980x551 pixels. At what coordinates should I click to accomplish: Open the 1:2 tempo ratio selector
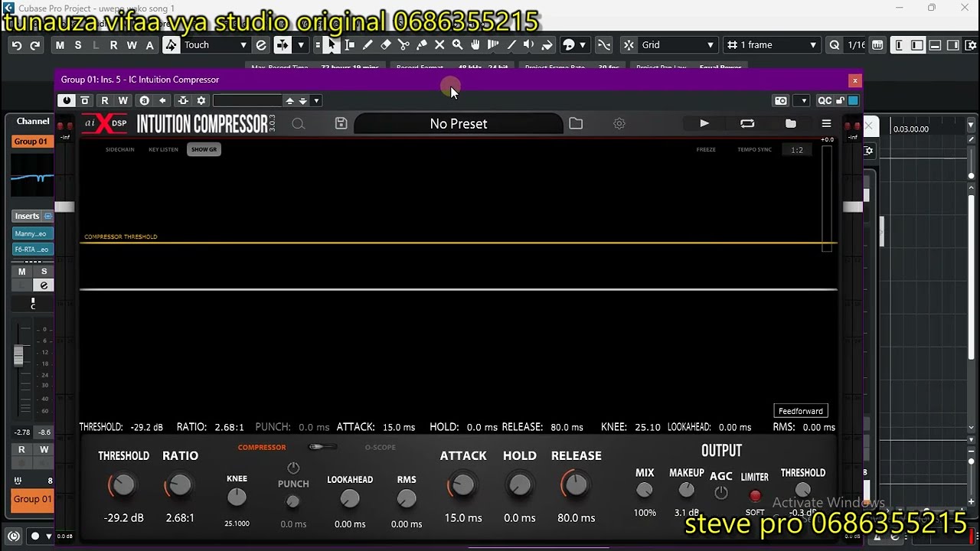coord(797,150)
